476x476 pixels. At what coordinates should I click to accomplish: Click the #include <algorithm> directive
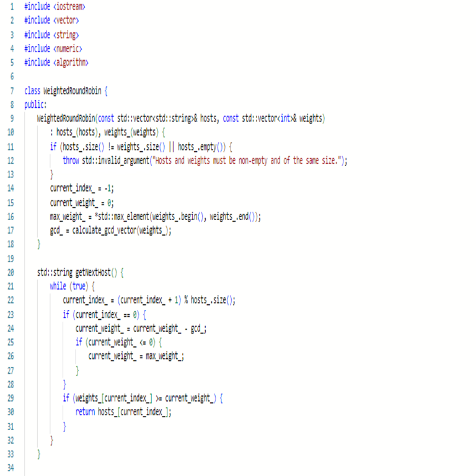tap(56, 62)
